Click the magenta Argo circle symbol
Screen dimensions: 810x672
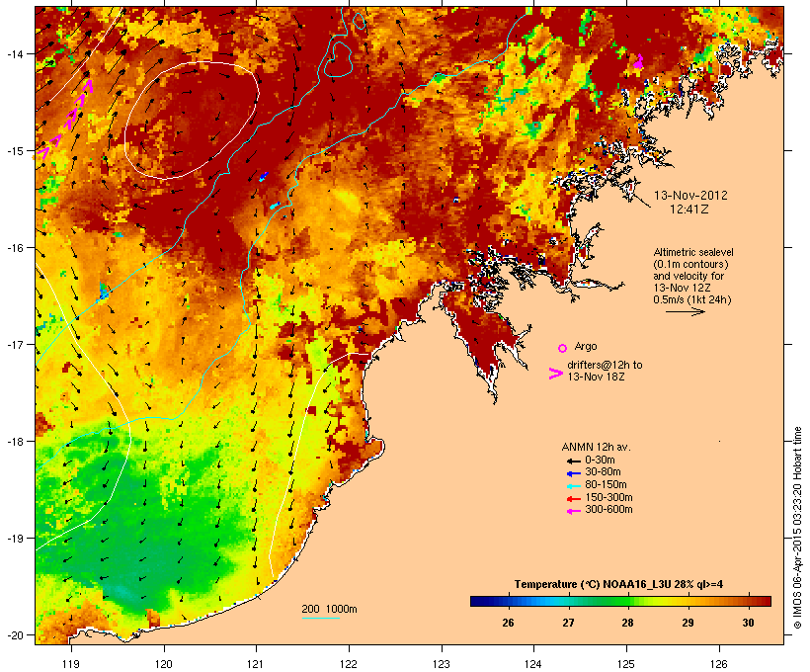click(x=563, y=348)
